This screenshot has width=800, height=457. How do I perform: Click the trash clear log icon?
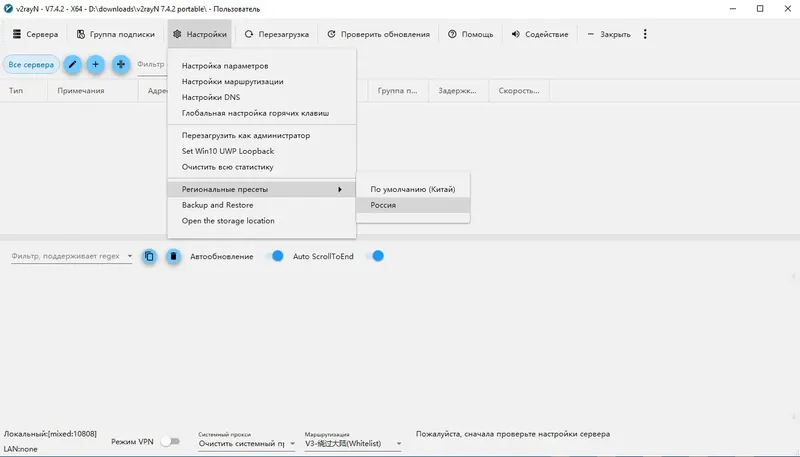pos(173,256)
